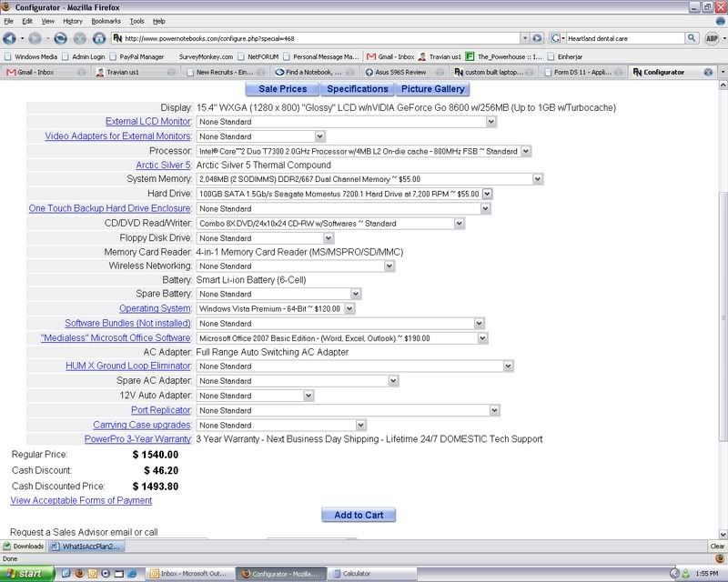
Task: Open the HUM X Ground Loop Eliminator link
Action: click(128, 366)
